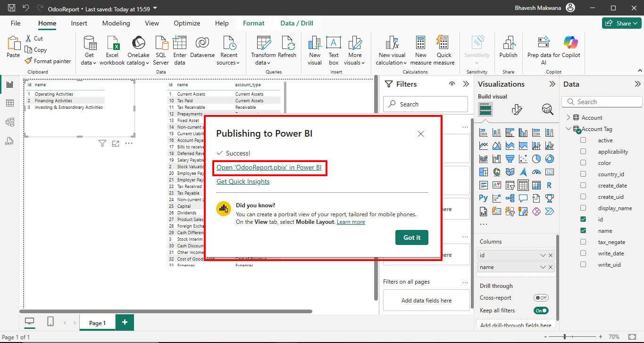Image resolution: width=644 pixels, height=343 pixels.
Task: Select the R script visual icon
Action: [549, 185]
